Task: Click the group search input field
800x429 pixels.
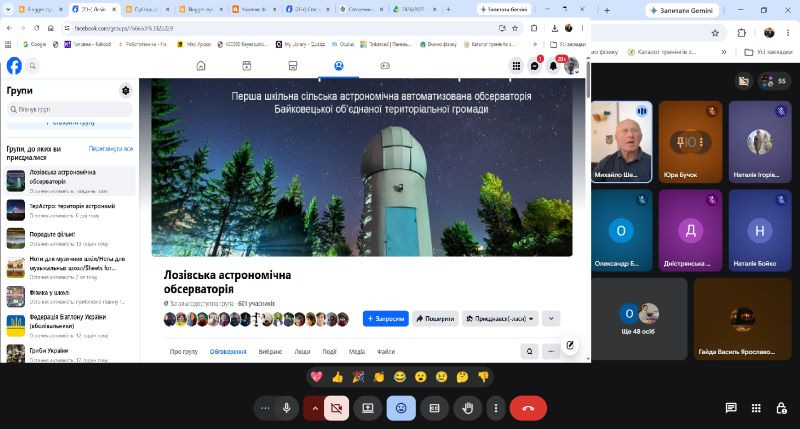Action: [70, 109]
